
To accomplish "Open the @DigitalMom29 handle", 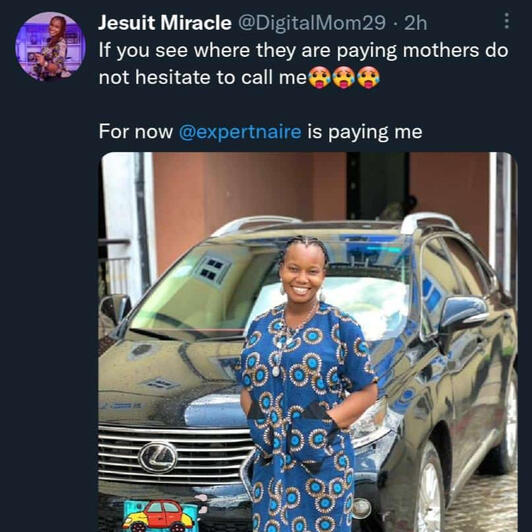I will pyautogui.click(x=312, y=23).
